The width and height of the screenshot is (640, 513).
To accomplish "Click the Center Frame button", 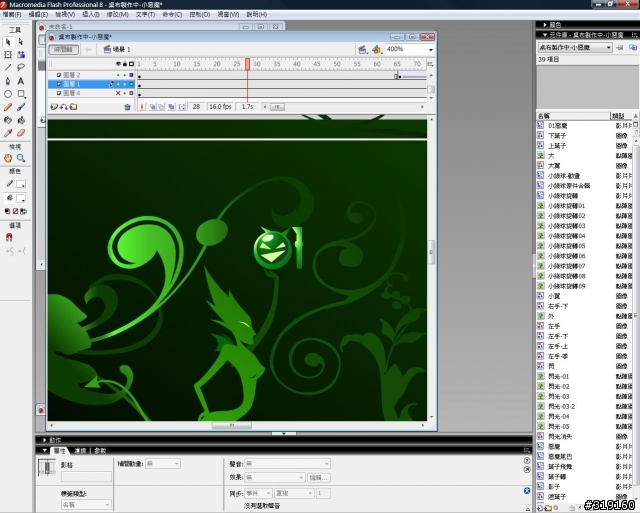I will (142, 107).
